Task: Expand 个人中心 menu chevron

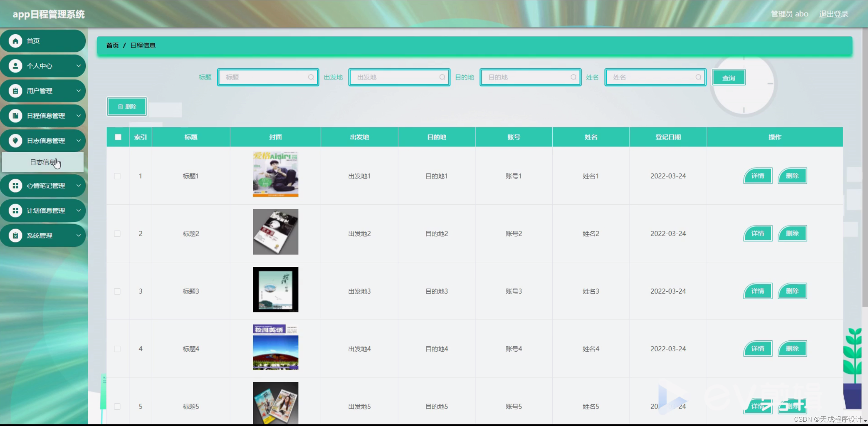Action: point(79,66)
